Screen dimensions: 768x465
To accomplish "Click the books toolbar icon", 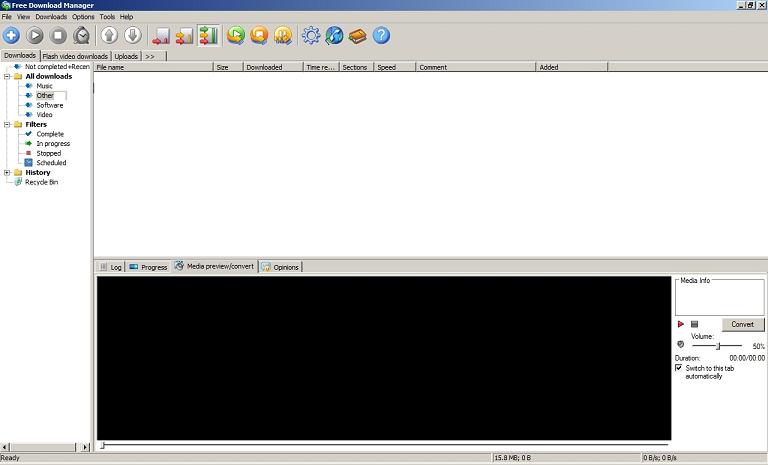I will (358, 36).
